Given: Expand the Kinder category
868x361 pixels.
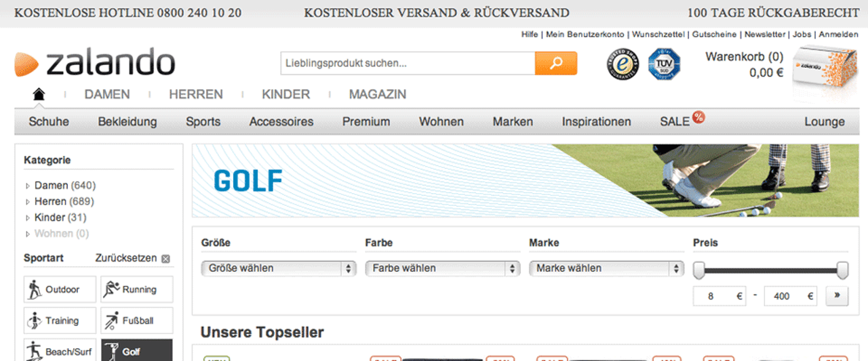Looking at the screenshot, I should pyautogui.click(x=28, y=218).
